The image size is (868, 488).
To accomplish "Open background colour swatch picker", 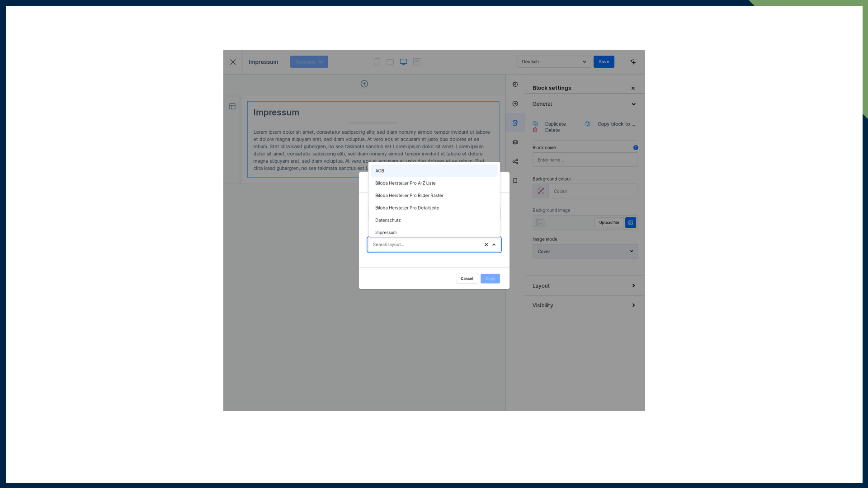I will (x=541, y=191).
